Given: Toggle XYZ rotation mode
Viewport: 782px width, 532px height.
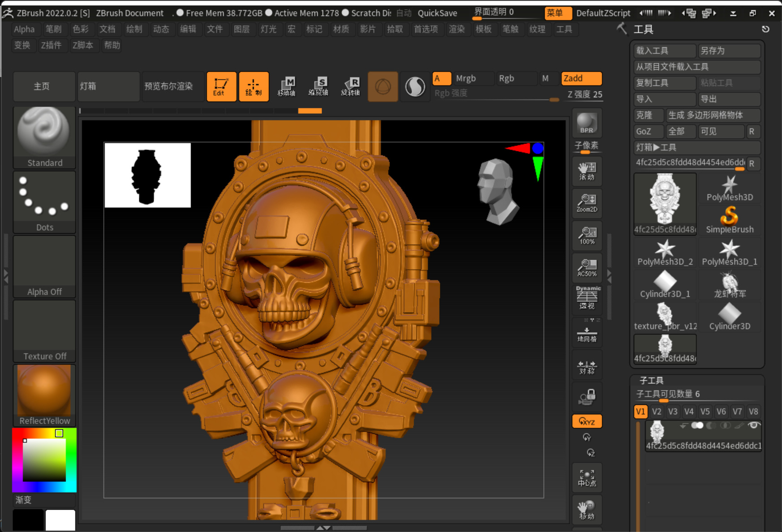Looking at the screenshot, I should pos(587,421).
